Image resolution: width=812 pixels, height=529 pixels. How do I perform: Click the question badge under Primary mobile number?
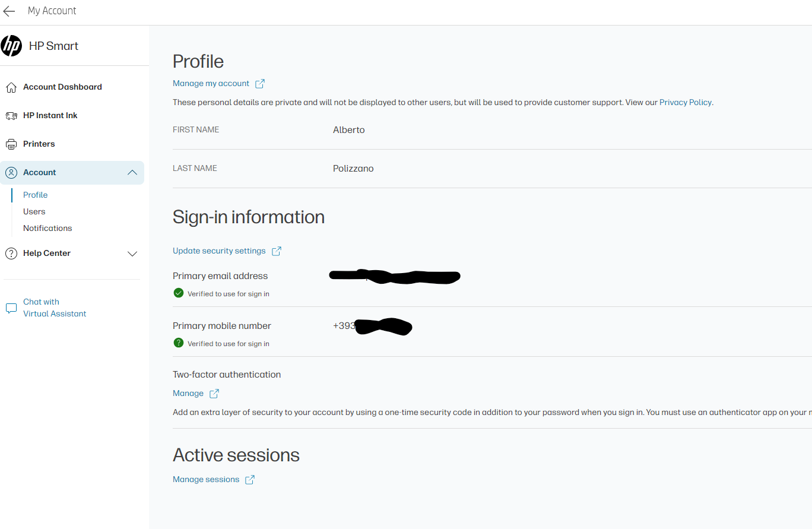click(x=178, y=343)
